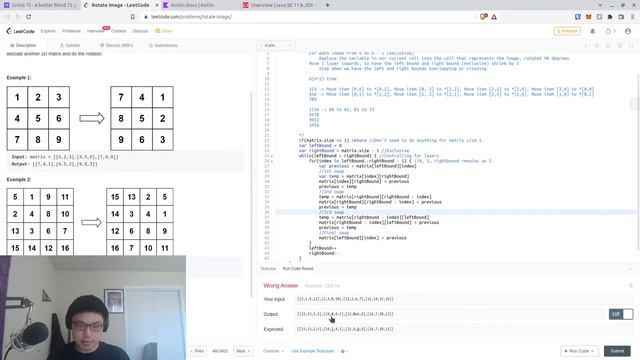Open the Store link in navigation
Image resolution: width=640 pixels, height=360 pixels.
tap(164, 31)
